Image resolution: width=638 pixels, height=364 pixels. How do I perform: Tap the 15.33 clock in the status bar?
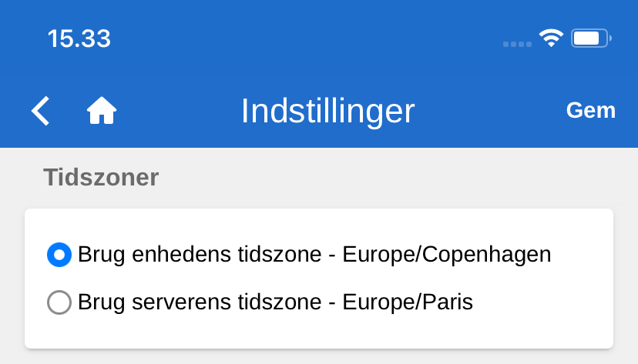click(79, 38)
